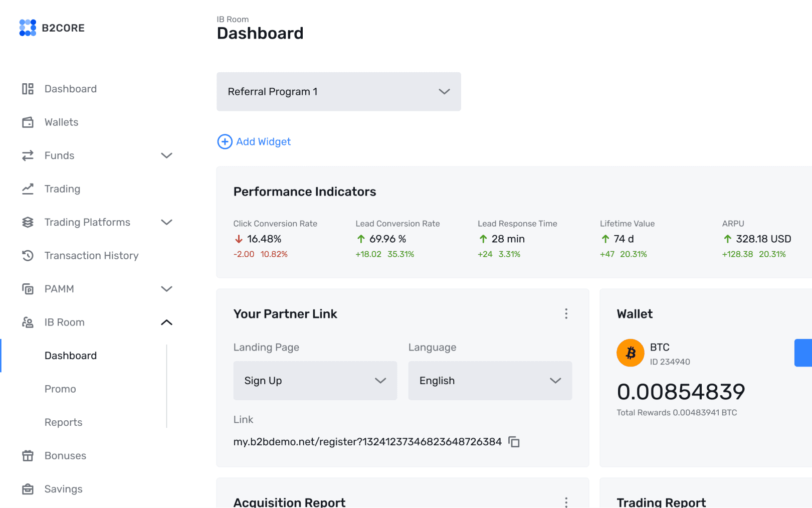Expand the Funds submenu chevron

(x=167, y=155)
